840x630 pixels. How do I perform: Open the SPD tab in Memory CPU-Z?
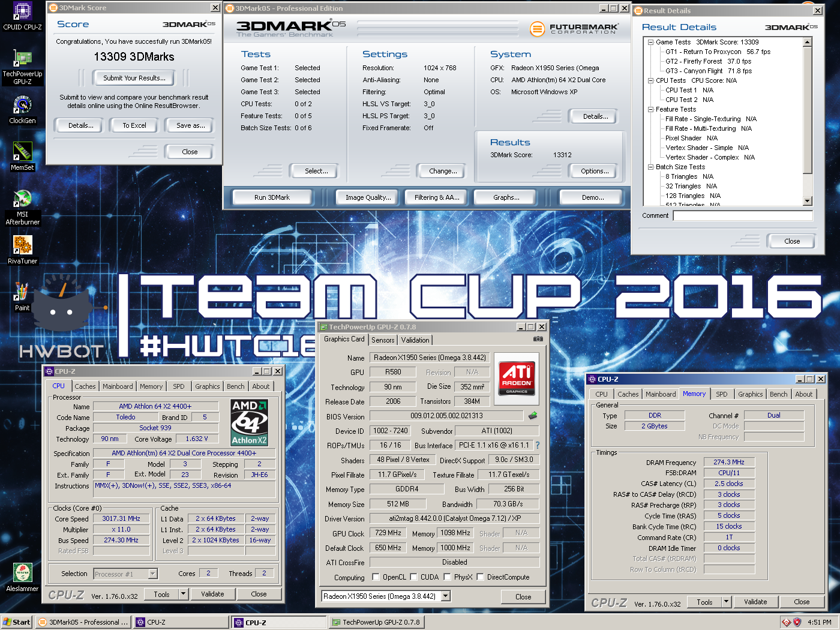pyautogui.click(x=722, y=394)
